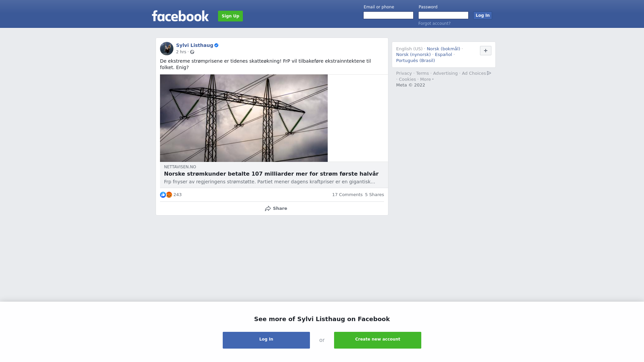Click the Create new account button
This screenshot has height=362, width=644.
coord(378,340)
